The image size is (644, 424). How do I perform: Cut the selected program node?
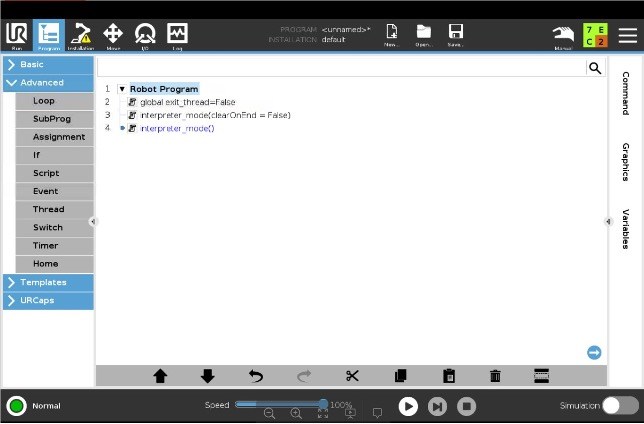pos(352,376)
